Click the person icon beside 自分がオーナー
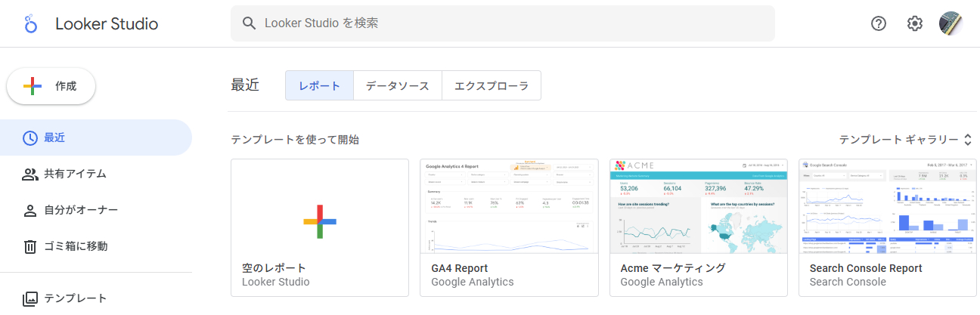The width and height of the screenshot is (980, 315). tap(30, 210)
